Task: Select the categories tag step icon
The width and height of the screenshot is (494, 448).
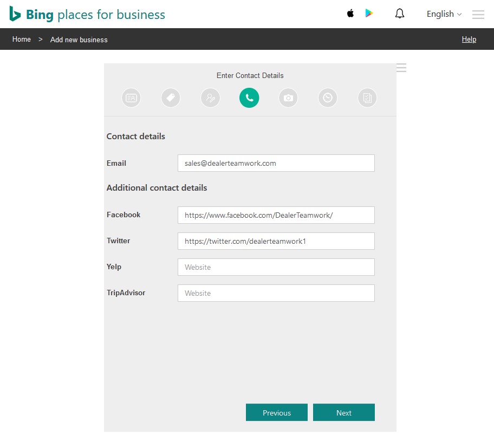Action: click(x=171, y=98)
